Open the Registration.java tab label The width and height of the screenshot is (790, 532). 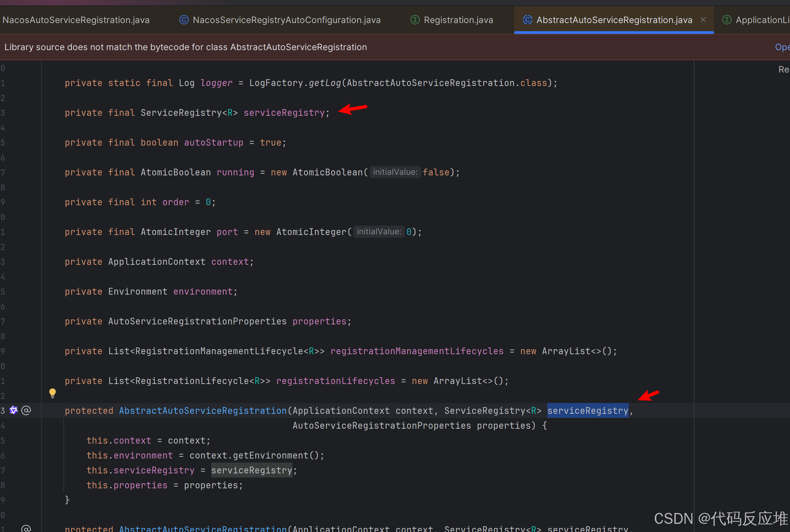(x=458, y=20)
